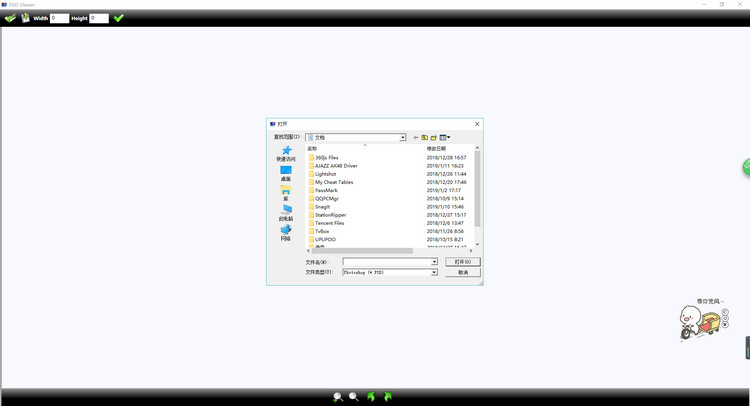Click the scroll down arrow in file list
The image size is (750, 406).
477,244
